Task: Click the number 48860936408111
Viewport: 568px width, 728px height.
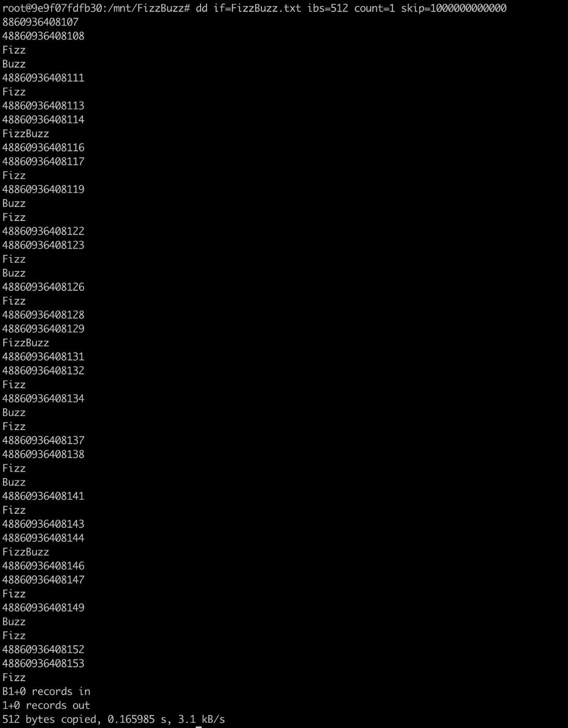Action: pos(43,77)
